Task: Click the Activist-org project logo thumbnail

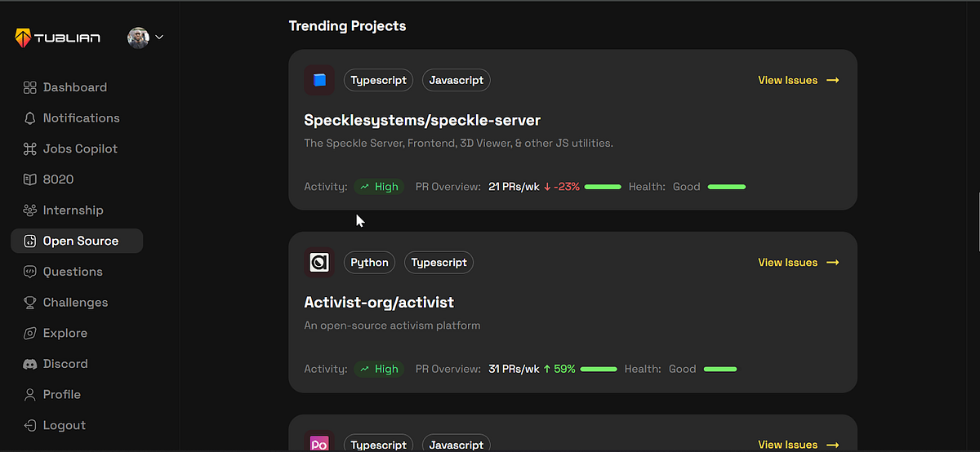Action: (x=319, y=262)
